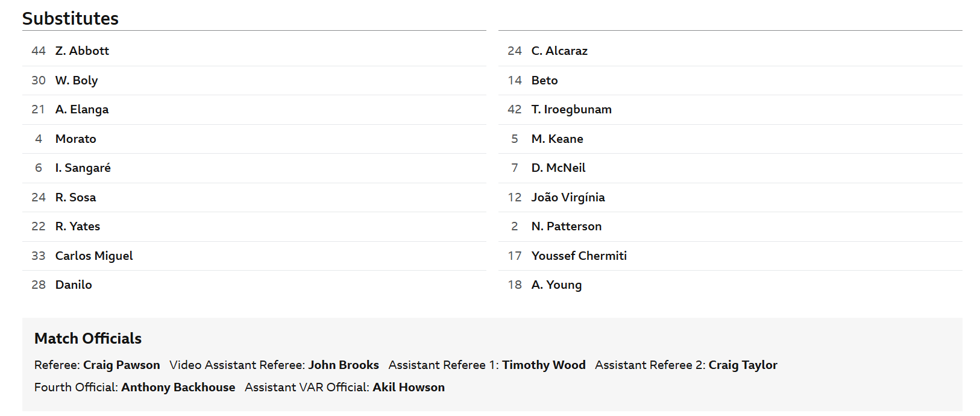Select R. Yates substitute entry
The height and width of the screenshot is (416, 980).
point(254,227)
